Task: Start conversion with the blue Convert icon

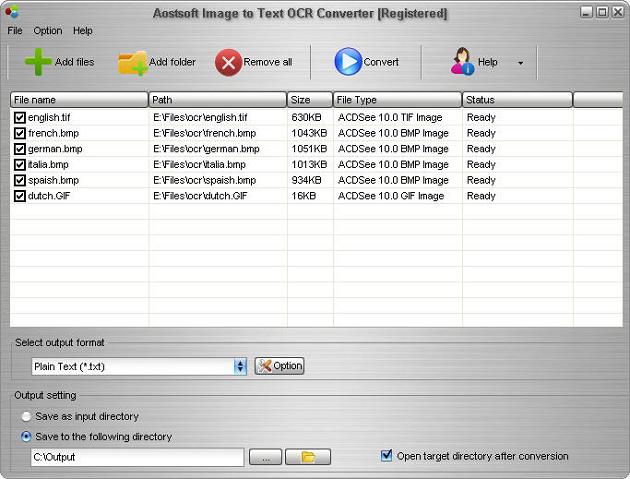Action: coord(348,61)
